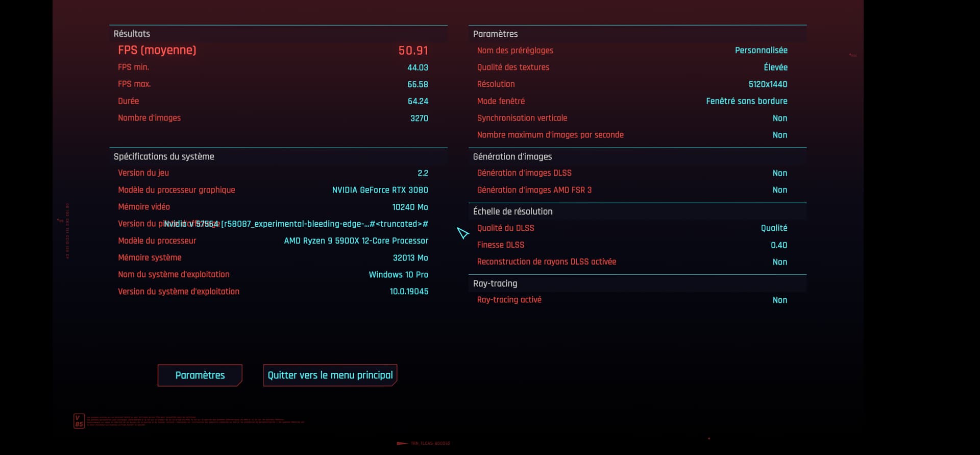This screenshot has width=980, height=455.
Task: Click the Paramètres button
Action: pos(200,375)
